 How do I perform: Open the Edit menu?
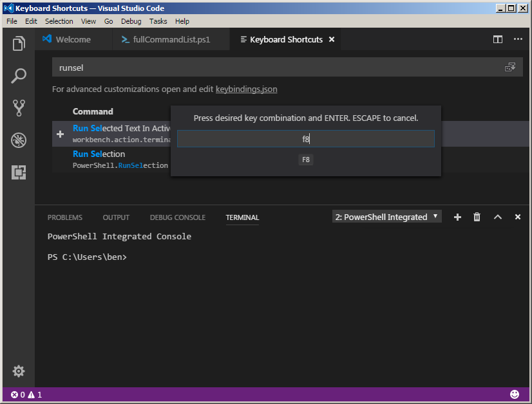click(x=31, y=21)
